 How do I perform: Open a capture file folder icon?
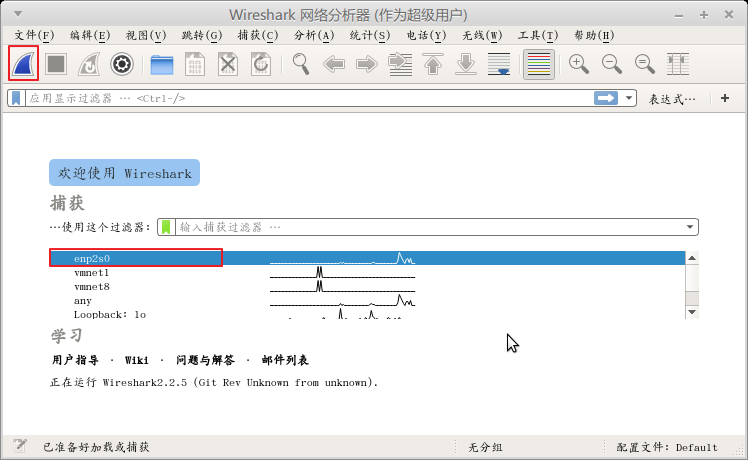[x=162, y=64]
